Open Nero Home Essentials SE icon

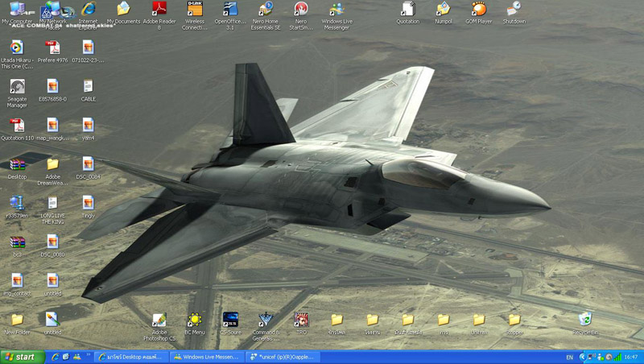point(265,10)
